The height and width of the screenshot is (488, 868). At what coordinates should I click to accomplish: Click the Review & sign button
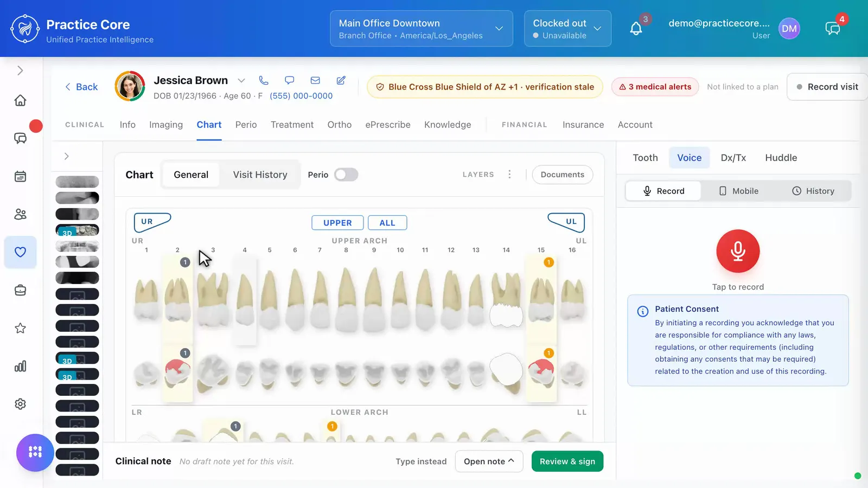[x=567, y=461]
